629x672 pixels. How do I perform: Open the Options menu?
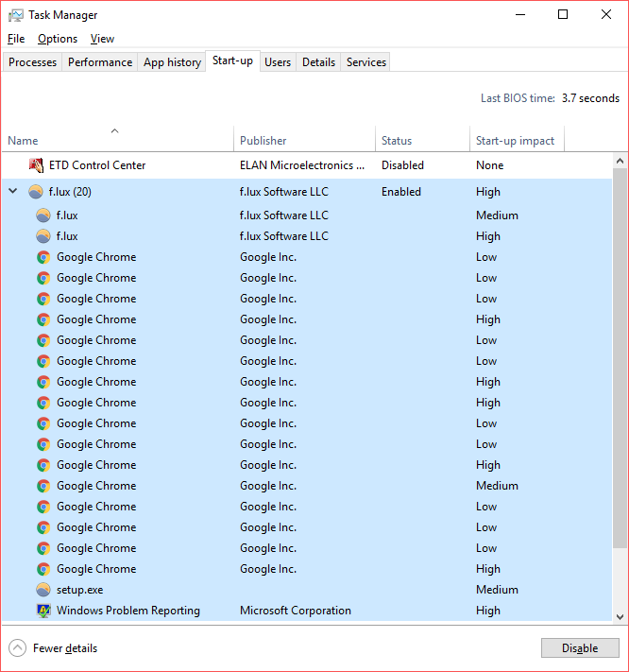58,39
